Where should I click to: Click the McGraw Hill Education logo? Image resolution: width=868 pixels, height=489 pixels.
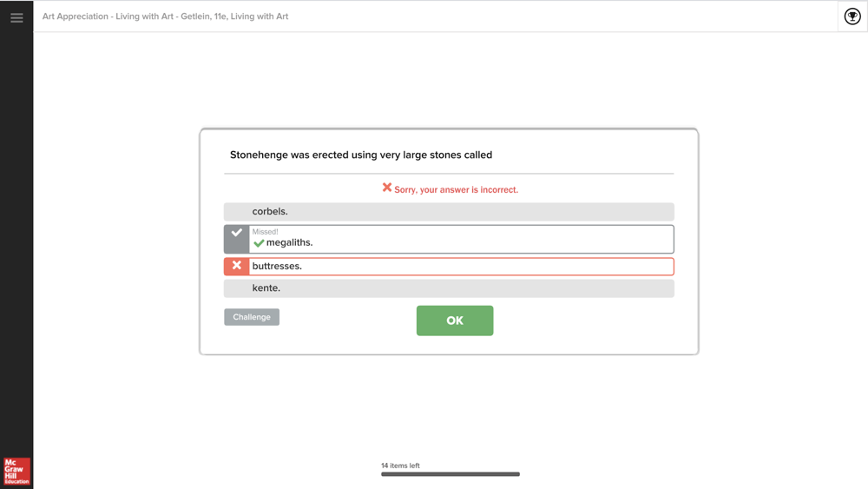[16, 472]
